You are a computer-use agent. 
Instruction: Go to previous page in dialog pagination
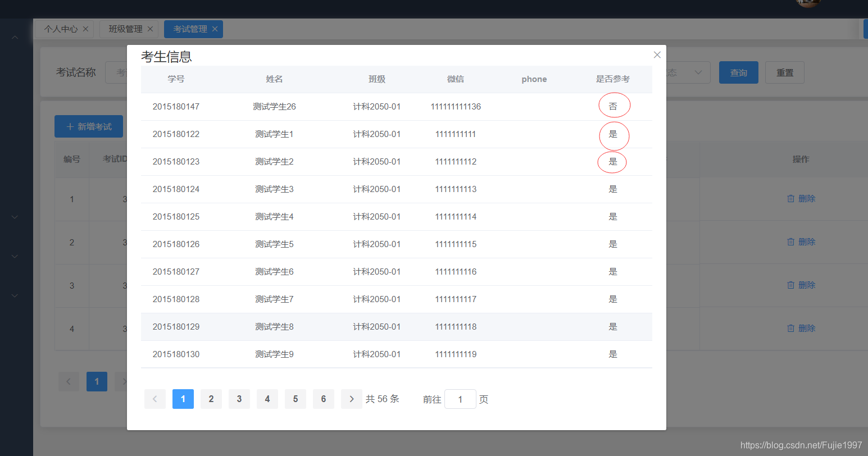pos(155,399)
